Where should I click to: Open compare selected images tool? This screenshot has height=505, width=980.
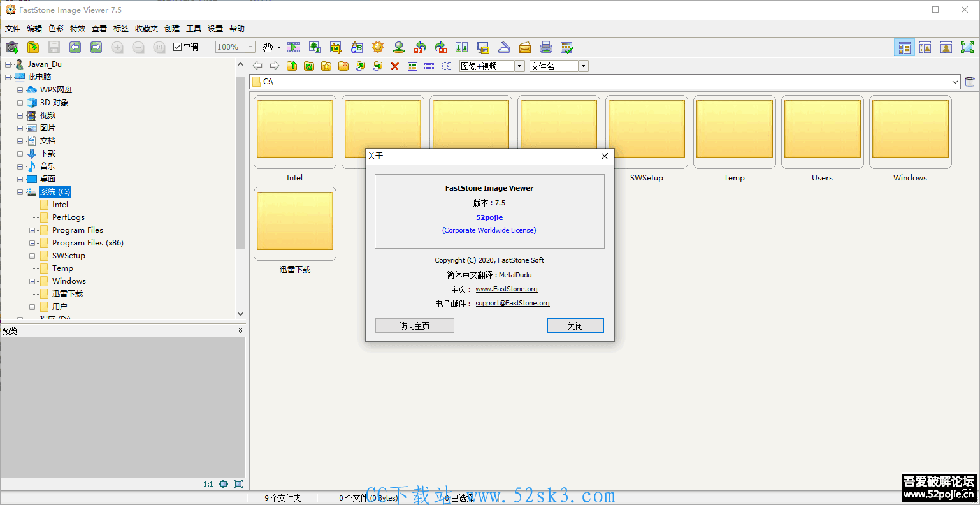coord(462,47)
